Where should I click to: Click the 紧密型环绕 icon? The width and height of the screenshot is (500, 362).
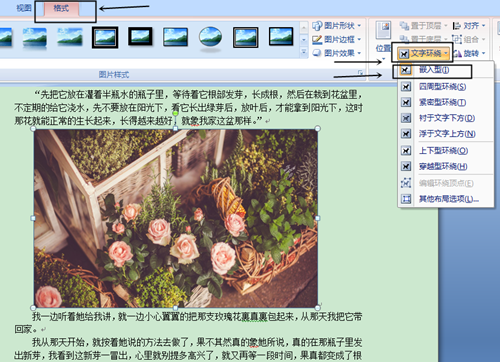406,102
